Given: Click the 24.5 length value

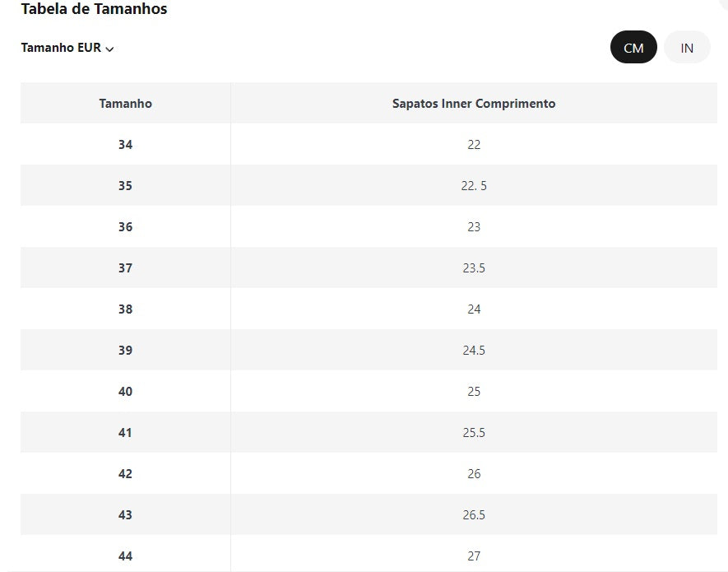Looking at the screenshot, I should coord(474,351).
